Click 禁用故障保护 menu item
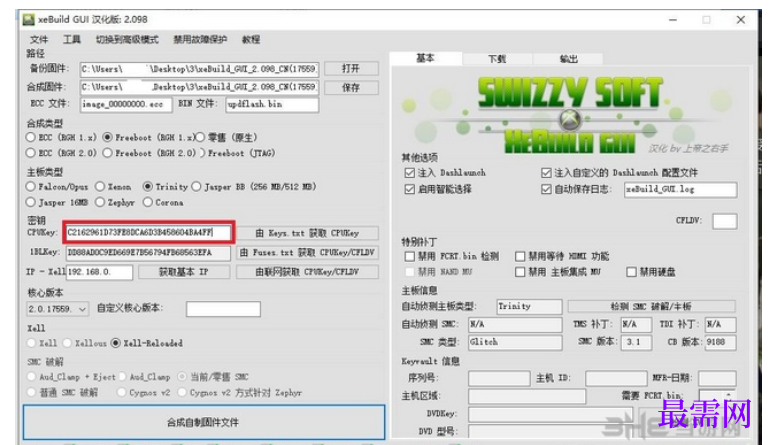 [x=200, y=39]
